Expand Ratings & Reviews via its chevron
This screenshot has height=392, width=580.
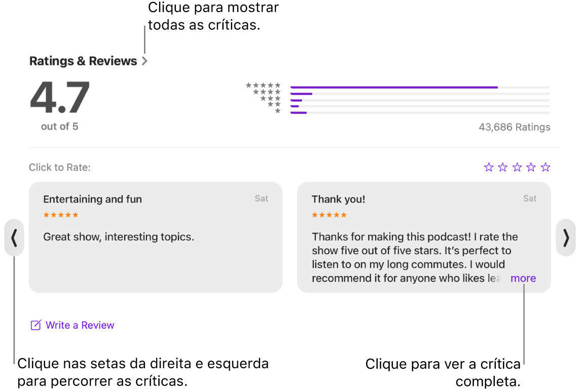[x=146, y=61]
